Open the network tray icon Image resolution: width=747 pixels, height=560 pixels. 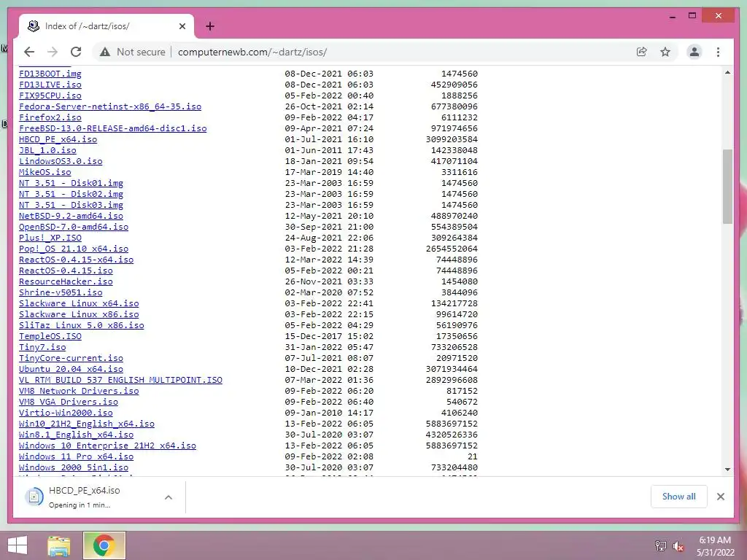click(x=661, y=546)
